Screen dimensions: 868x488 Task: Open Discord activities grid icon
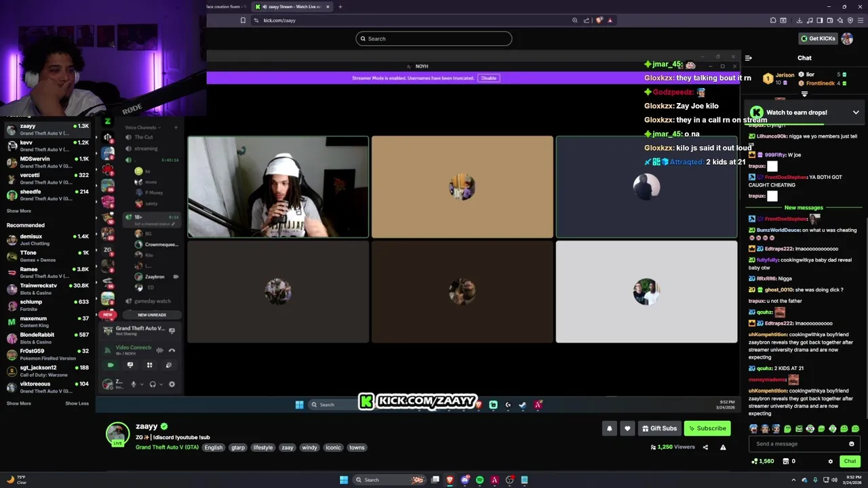[149, 365]
